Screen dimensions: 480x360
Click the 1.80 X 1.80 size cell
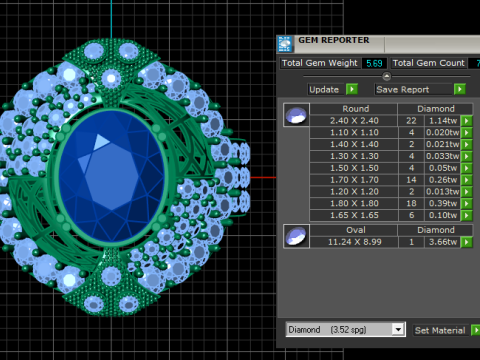(354, 204)
